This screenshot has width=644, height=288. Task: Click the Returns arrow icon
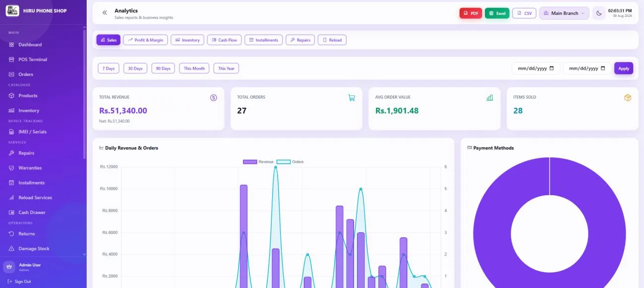[11, 234]
